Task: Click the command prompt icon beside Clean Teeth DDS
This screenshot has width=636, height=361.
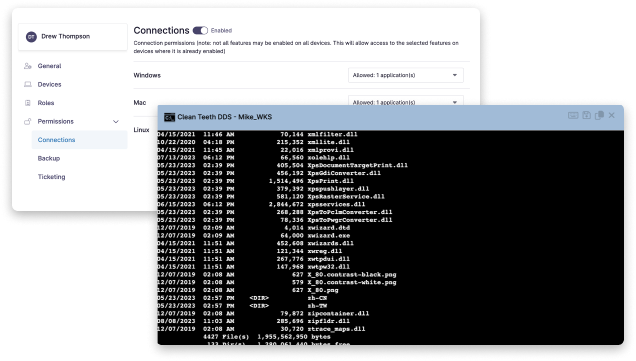Action: tap(169, 117)
